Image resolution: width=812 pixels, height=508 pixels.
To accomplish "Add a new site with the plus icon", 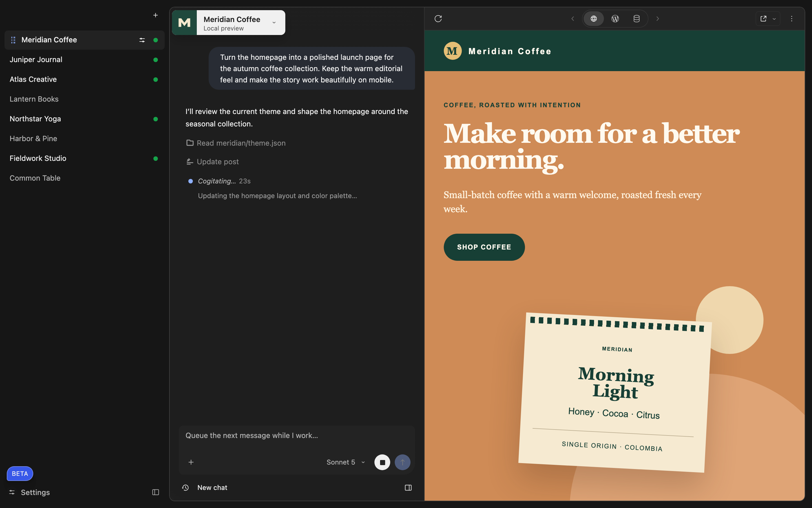I will (x=155, y=15).
